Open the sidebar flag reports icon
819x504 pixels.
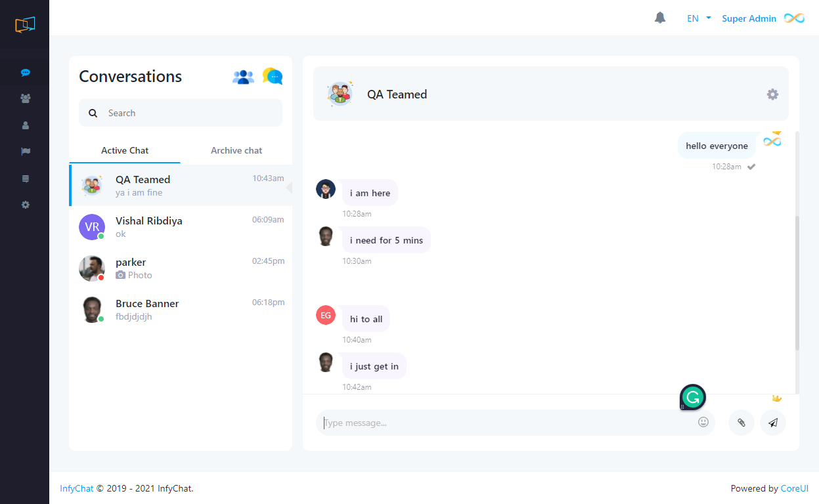coord(26,152)
